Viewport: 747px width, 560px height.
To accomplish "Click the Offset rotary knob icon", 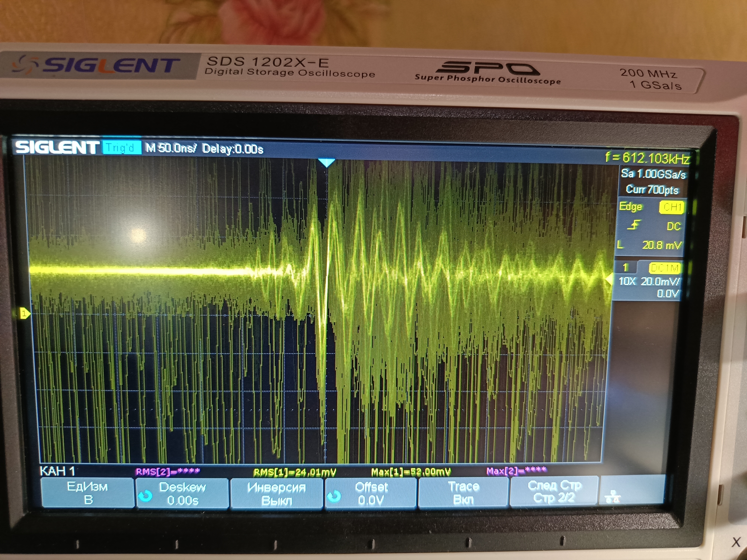I will pyautogui.click(x=334, y=496).
